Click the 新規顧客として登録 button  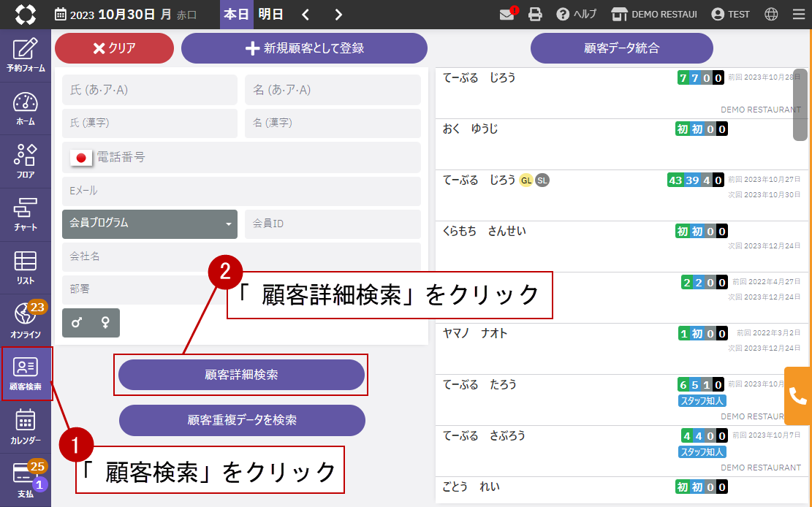click(304, 48)
